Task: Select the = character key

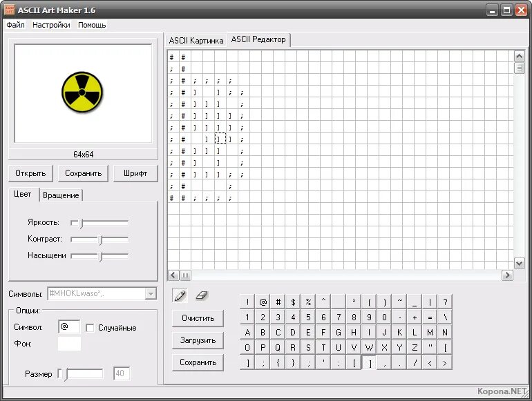Action: pos(430,317)
